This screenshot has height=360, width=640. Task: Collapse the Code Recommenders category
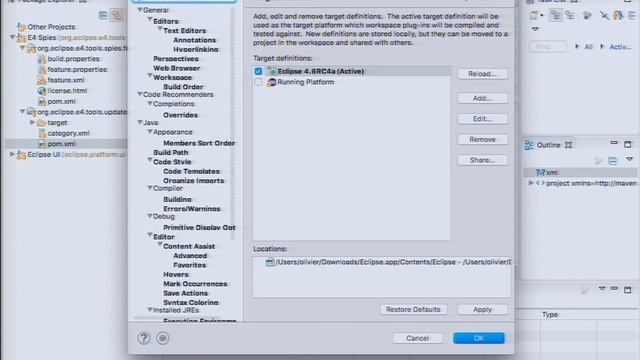(140, 94)
